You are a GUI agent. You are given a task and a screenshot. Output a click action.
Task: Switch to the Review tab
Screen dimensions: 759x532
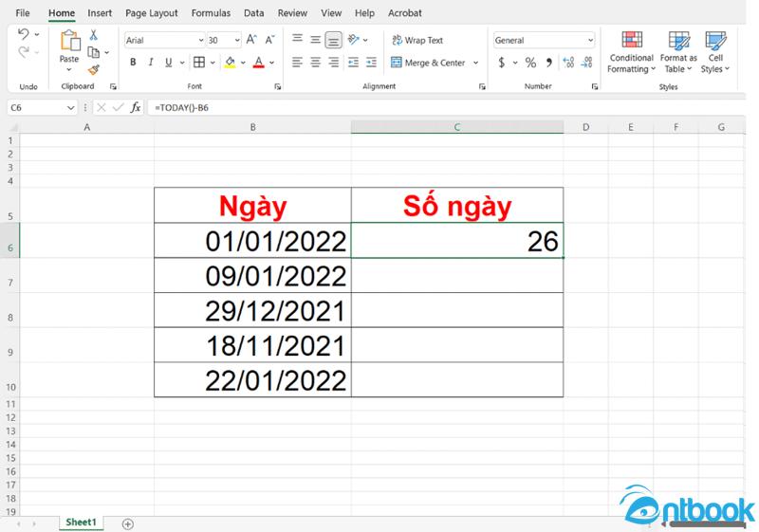point(292,13)
